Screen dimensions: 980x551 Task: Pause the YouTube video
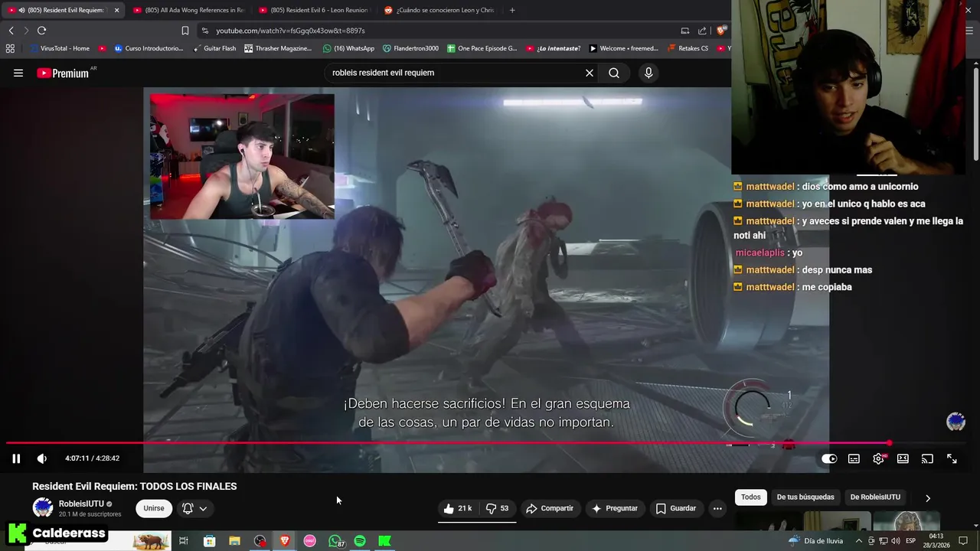click(x=16, y=458)
